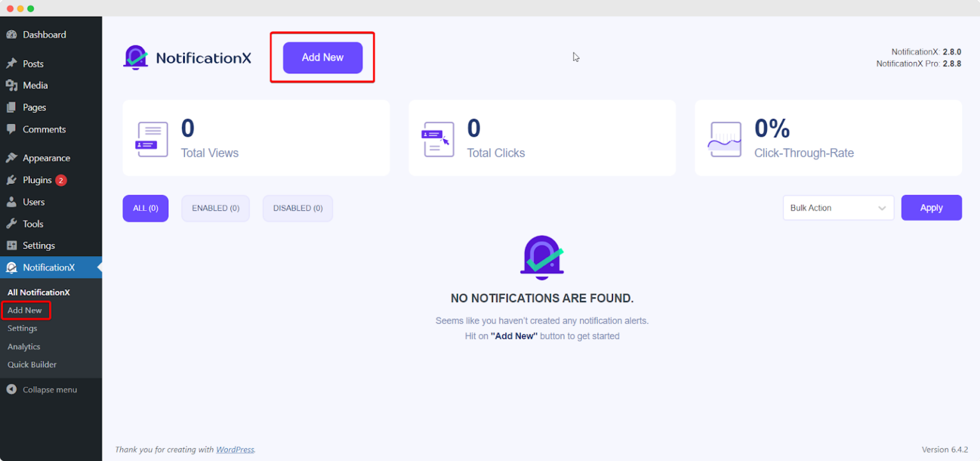Open Appearance via brush icon
Viewport: 980px width, 461px height.
pyautogui.click(x=11, y=158)
